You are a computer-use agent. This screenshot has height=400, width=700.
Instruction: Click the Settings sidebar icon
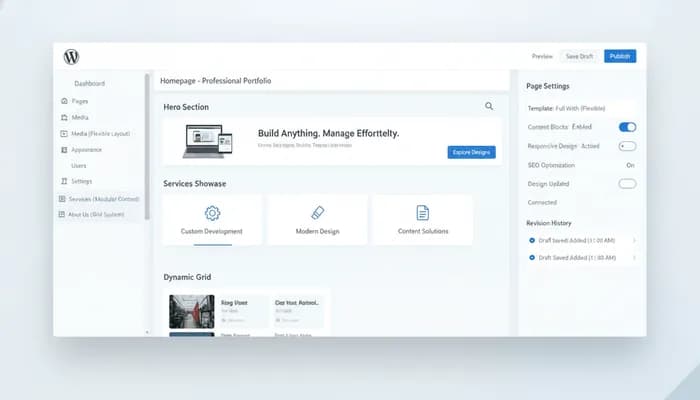click(x=64, y=181)
